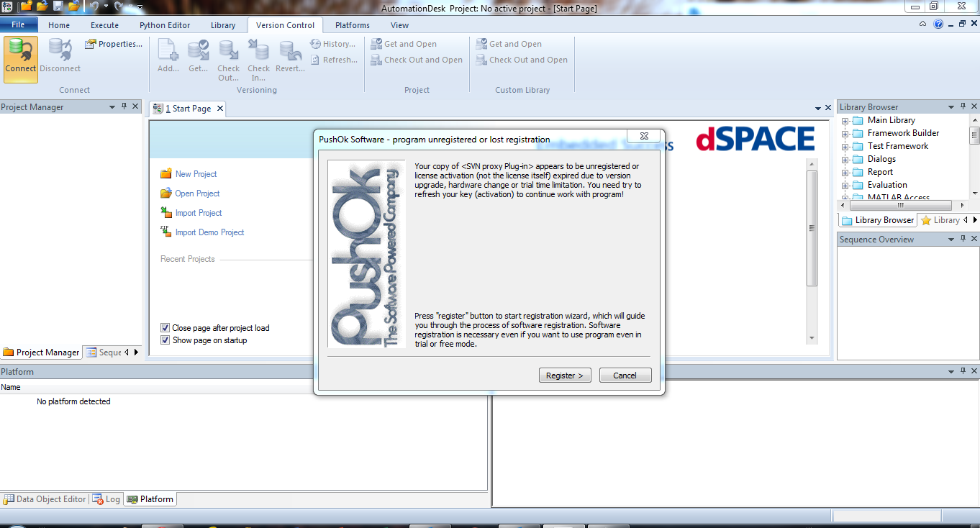Click the Check Out versioning icon
This screenshot has width=980, height=528.
click(228, 51)
